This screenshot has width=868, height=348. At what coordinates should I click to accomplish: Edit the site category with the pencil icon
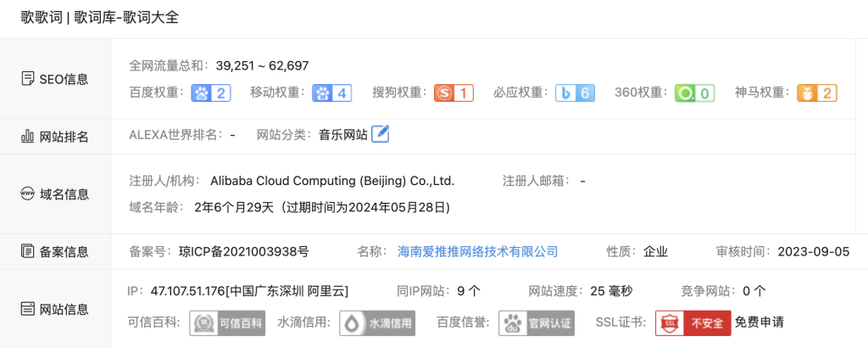click(x=381, y=134)
